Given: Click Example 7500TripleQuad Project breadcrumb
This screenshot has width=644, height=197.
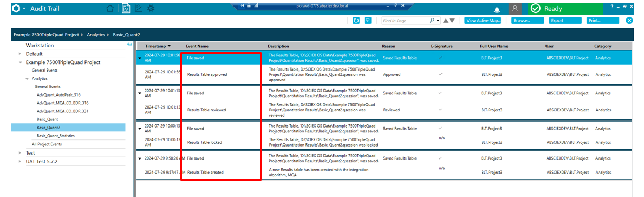Looking at the screenshot, I should (46, 35).
